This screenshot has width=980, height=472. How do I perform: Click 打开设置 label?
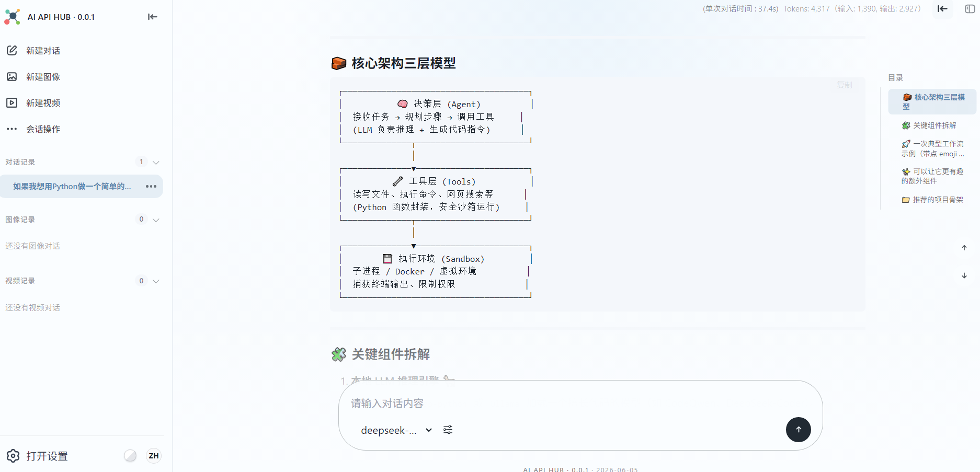(x=47, y=456)
